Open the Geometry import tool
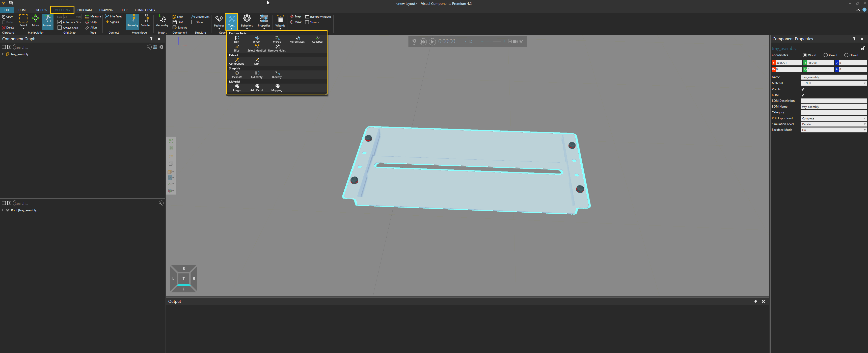Viewport: 868px width, 353px height. click(x=162, y=21)
